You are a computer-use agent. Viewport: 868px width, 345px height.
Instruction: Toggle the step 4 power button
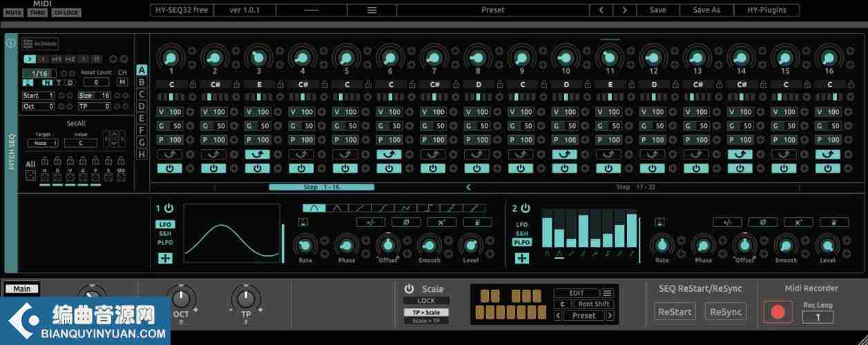tap(301, 168)
